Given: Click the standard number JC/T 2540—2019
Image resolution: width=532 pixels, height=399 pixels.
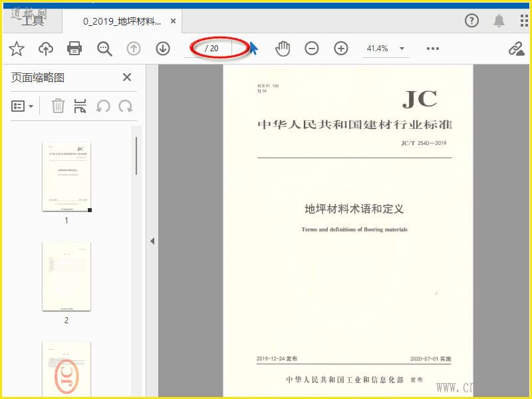Looking at the screenshot, I should tap(424, 143).
